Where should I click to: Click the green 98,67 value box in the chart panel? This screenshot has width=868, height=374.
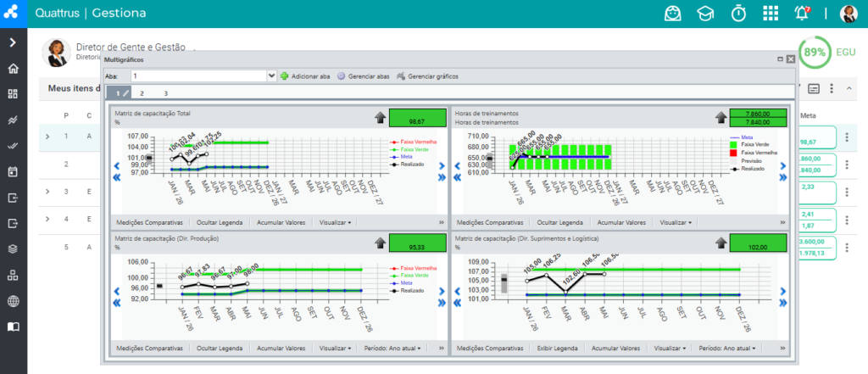417,118
